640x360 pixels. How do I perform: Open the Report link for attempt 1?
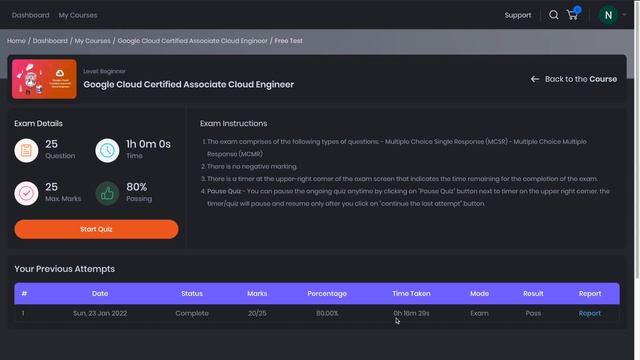pyautogui.click(x=590, y=313)
